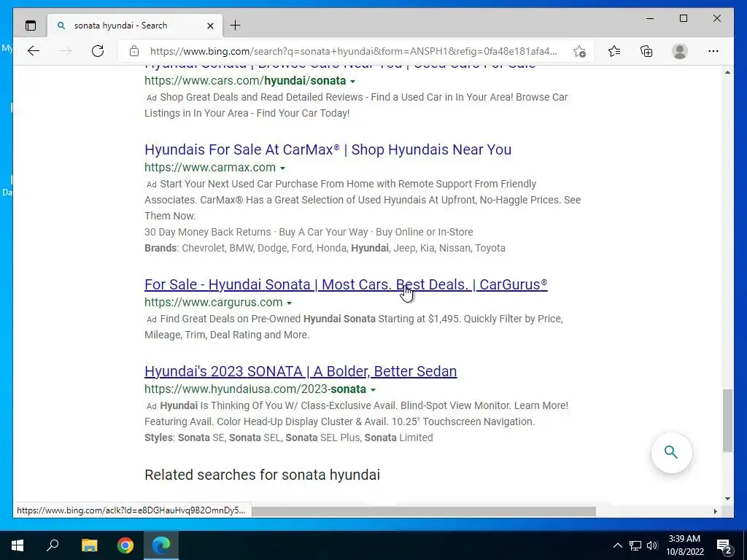The height and width of the screenshot is (560, 747).
Task: Click the scroll up arrow
Action: (727, 72)
